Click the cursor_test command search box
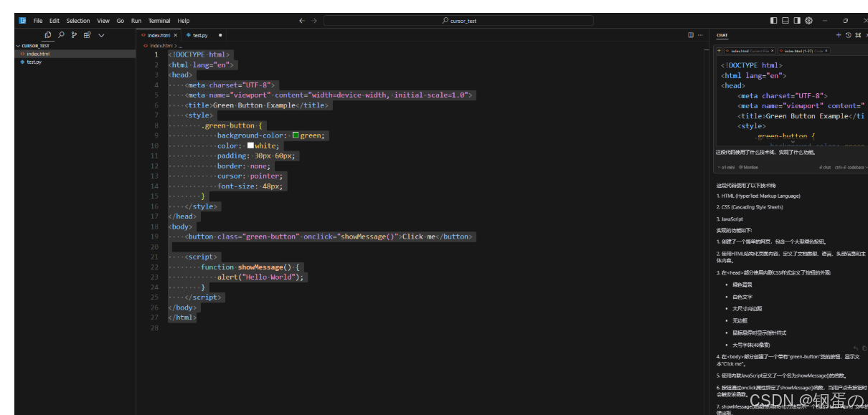The height and width of the screenshot is (415, 868). click(459, 21)
